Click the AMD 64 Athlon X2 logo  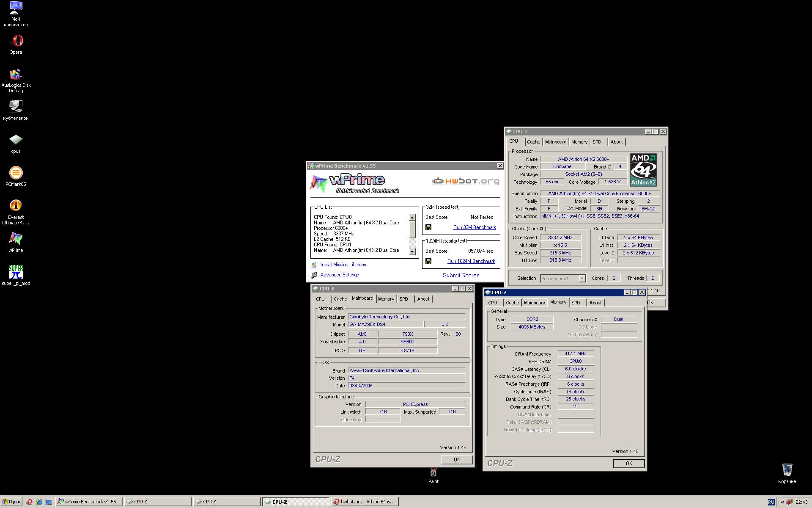[x=643, y=170]
